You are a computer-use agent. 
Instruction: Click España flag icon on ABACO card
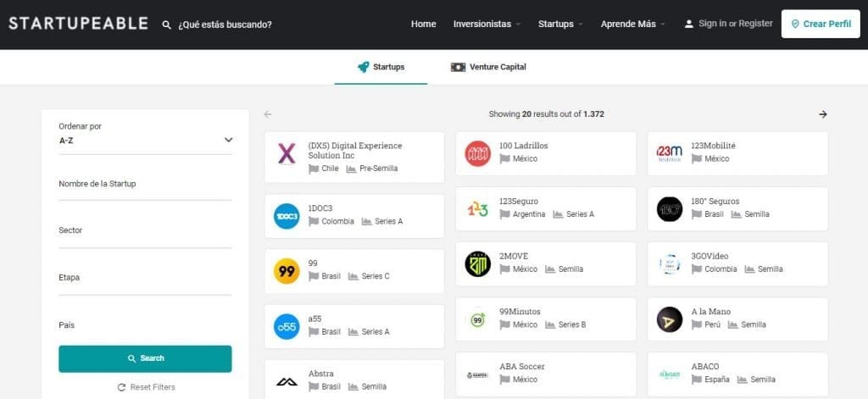click(x=697, y=380)
